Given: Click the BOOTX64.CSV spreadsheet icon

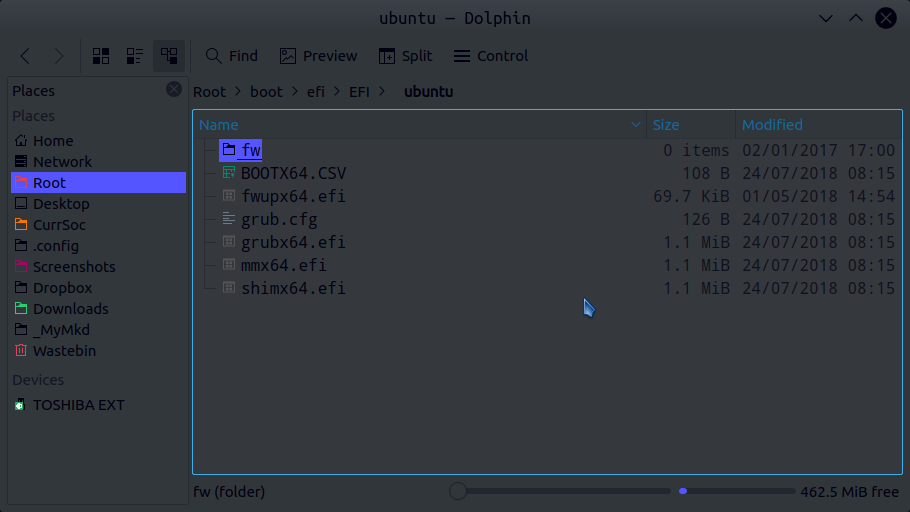Looking at the screenshot, I should (229, 172).
